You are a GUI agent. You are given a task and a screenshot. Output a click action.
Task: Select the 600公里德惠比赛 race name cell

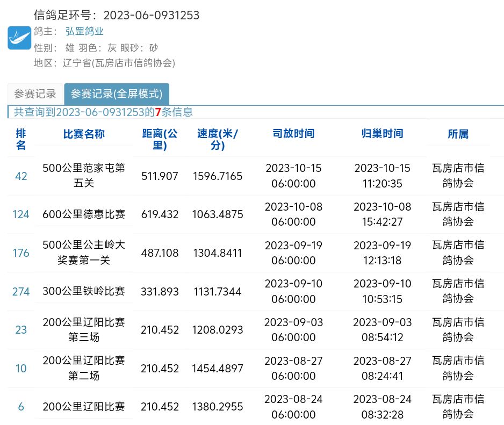pos(84,214)
